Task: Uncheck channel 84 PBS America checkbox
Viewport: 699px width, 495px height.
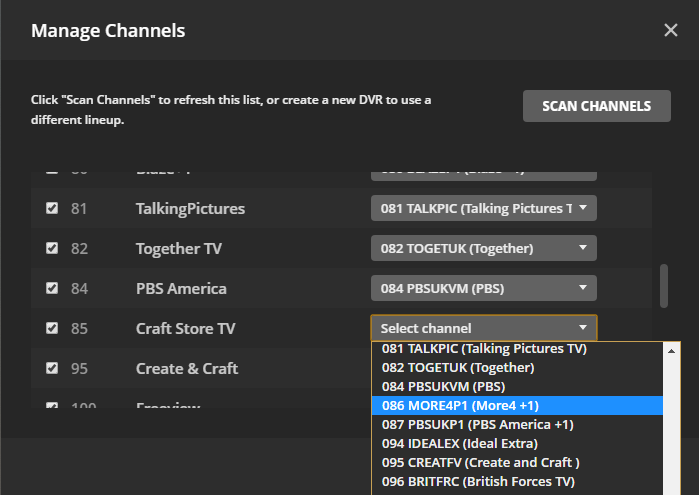Action: point(52,288)
